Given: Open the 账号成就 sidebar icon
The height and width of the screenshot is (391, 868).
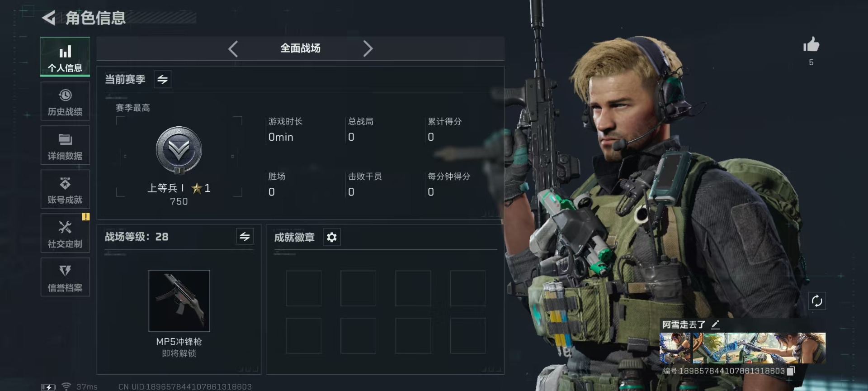Looking at the screenshot, I should (x=65, y=189).
